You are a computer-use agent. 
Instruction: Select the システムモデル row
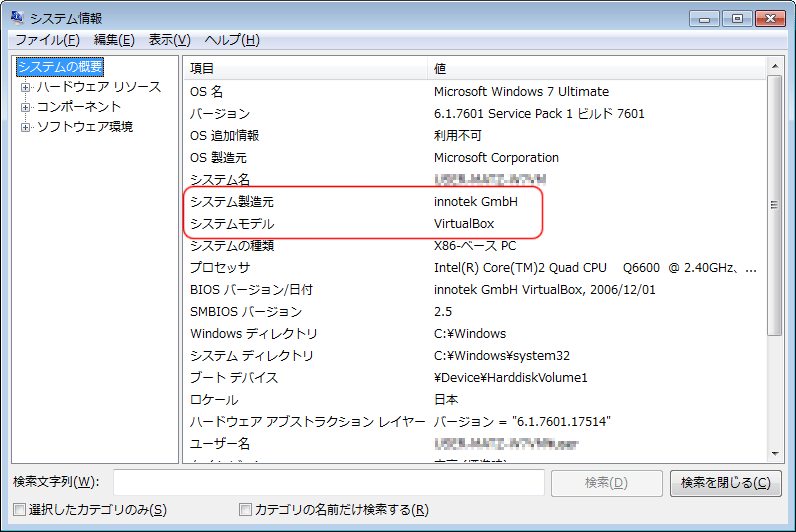(475, 224)
